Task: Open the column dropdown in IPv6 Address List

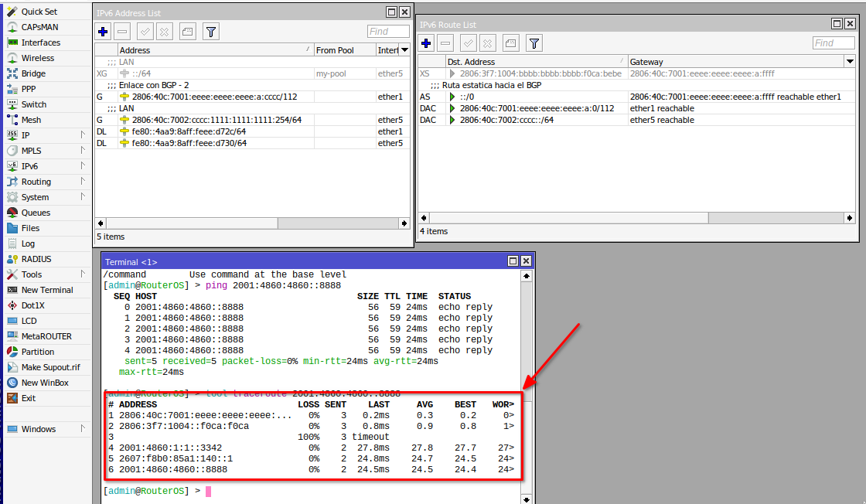Action: [404, 50]
